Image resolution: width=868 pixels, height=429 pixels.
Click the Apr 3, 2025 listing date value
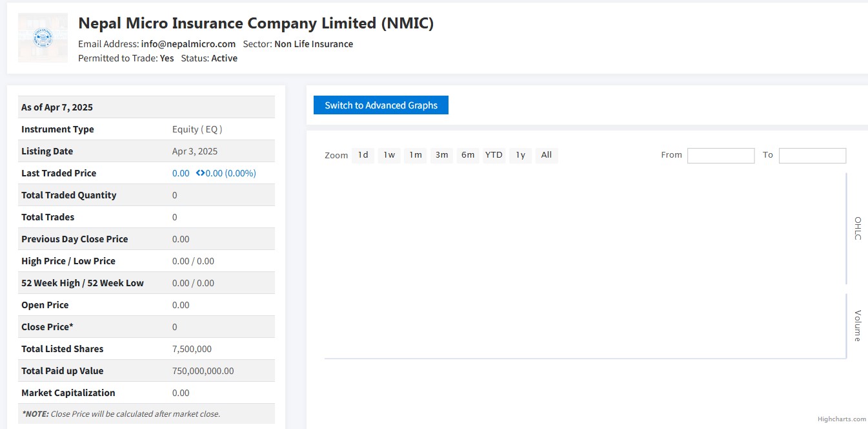195,151
